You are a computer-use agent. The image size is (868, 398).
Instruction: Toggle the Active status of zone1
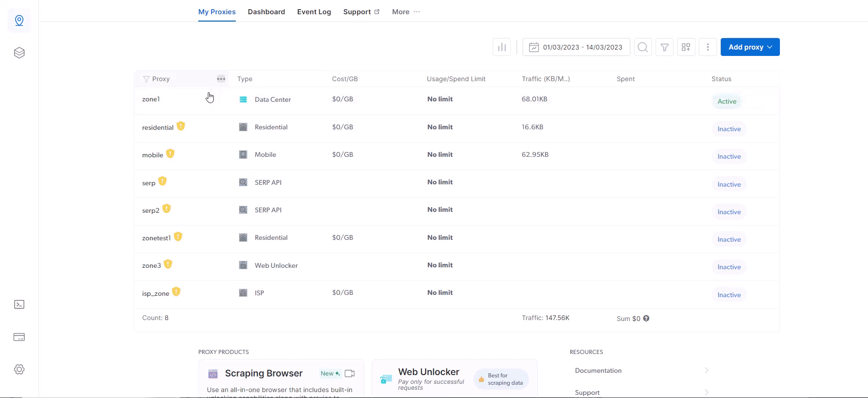click(727, 101)
